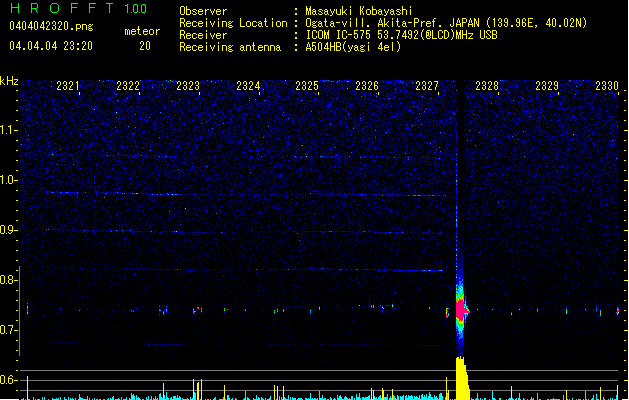Click the 0.7 kHz axis label
This screenshot has width=629, height=400.
pos(8,330)
